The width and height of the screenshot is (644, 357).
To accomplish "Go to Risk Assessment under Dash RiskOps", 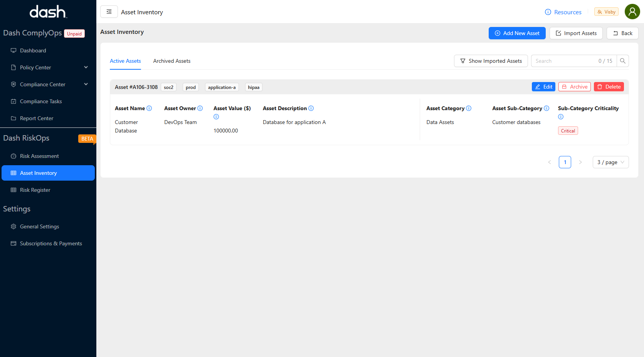I will [x=39, y=156].
